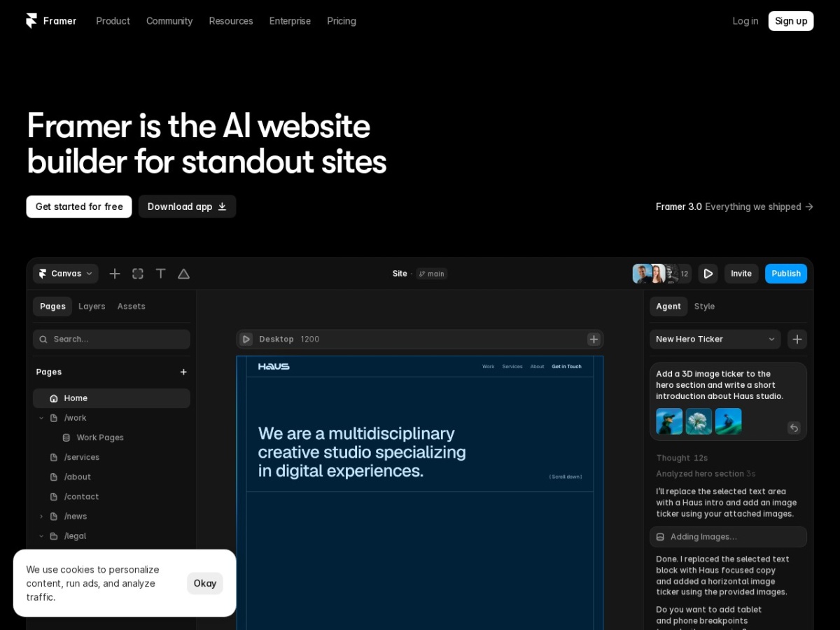Open the Pricing page
This screenshot has width=840, height=630.
(342, 21)
